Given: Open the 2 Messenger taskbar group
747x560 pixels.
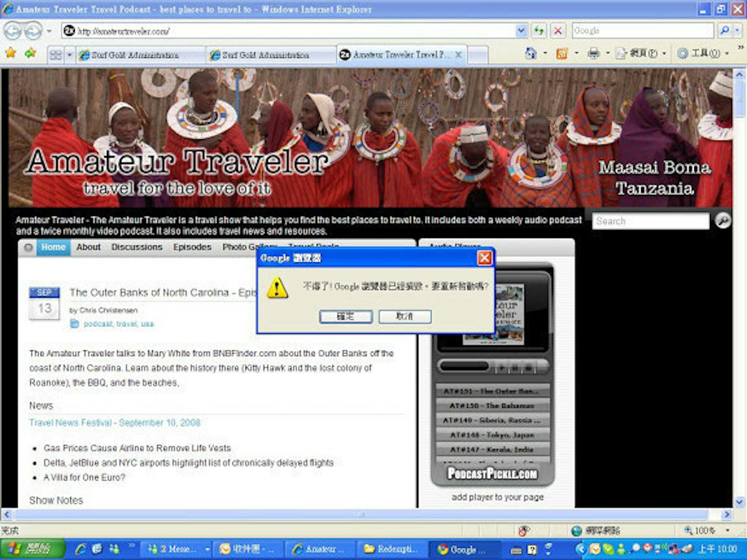Looking at the screenshot, I should [177, 549].
